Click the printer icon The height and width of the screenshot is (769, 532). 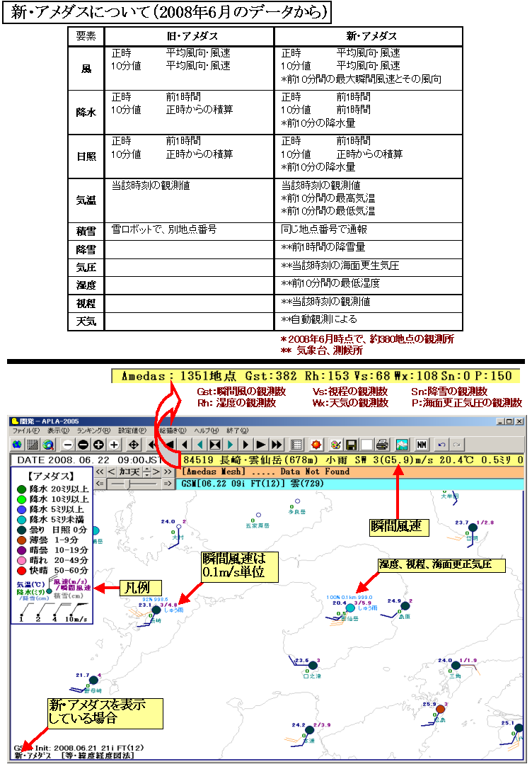(x=382, y=444)
